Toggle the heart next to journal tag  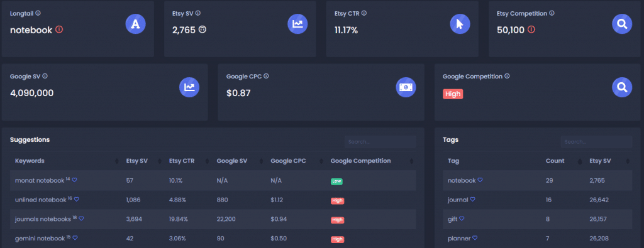click(473, 200)
